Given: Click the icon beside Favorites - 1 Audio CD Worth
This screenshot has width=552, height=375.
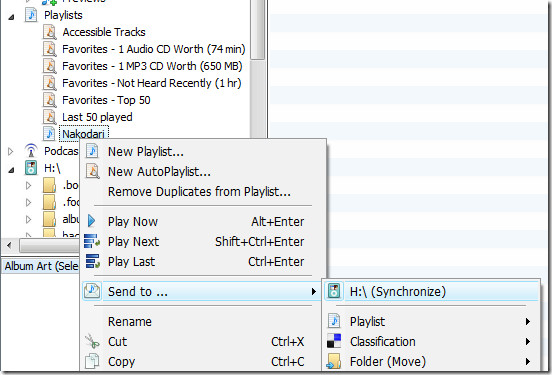Looking at the screenshot, I should (x=50, y=49).
